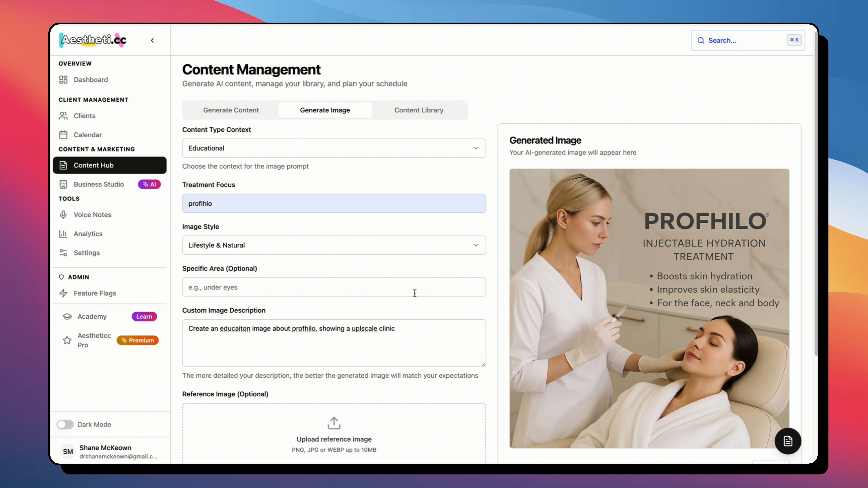
Task: Click generated Profhilo image thumbnail
Action: [x=649, y=308]
